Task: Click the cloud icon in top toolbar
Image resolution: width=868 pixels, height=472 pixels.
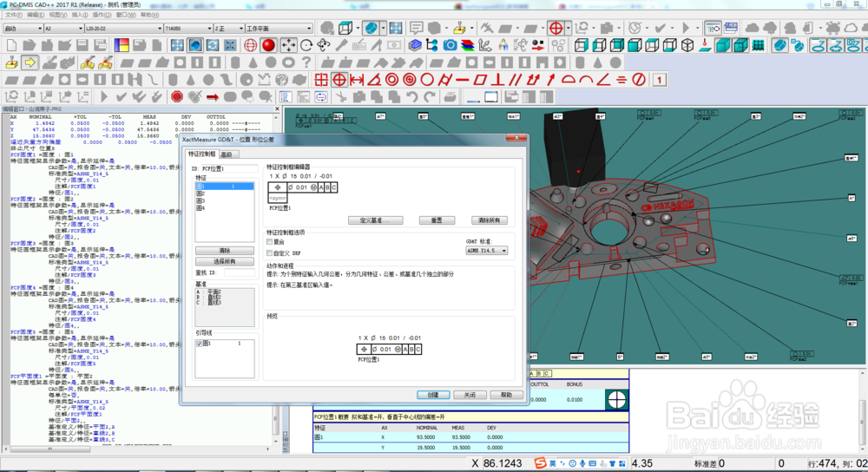Action: click(x=753, y=28)
